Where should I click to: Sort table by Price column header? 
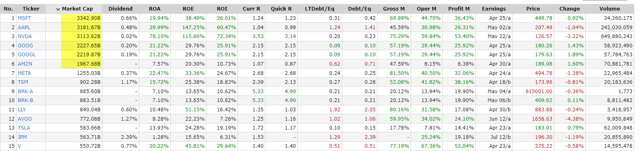tap(533, 9)
